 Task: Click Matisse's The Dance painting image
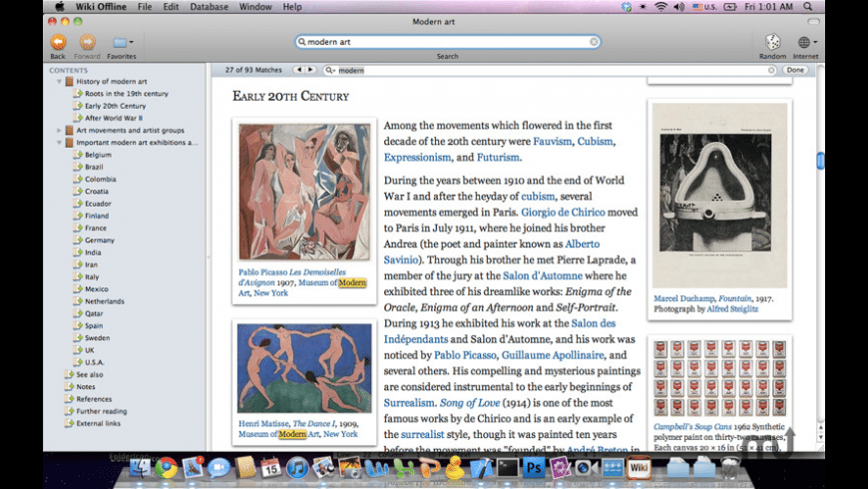[x=304, y=368]
